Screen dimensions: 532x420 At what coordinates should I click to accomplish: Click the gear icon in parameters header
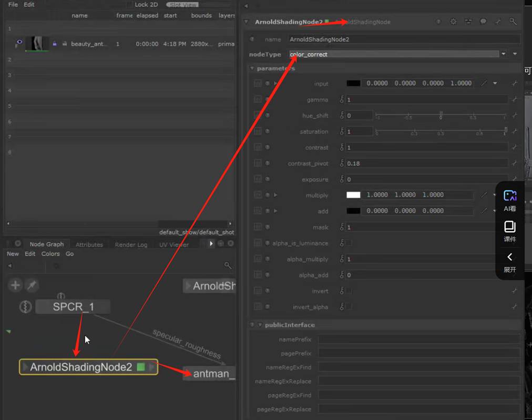[x=453, y=22]
